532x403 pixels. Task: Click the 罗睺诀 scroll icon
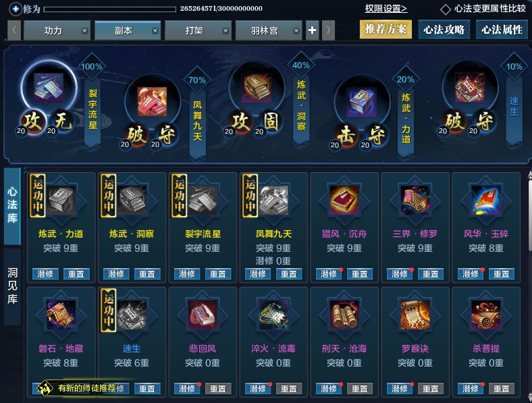(x=415, y=315)
